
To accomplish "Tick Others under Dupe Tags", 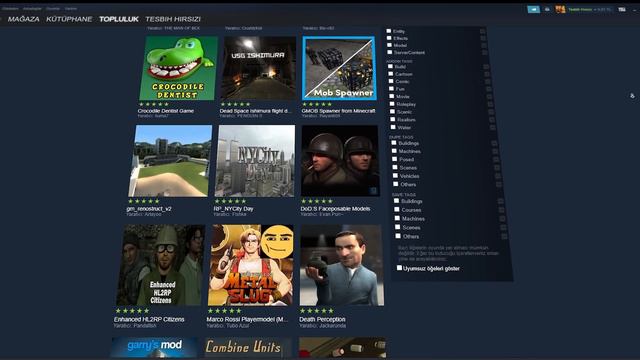I will 396,184.
